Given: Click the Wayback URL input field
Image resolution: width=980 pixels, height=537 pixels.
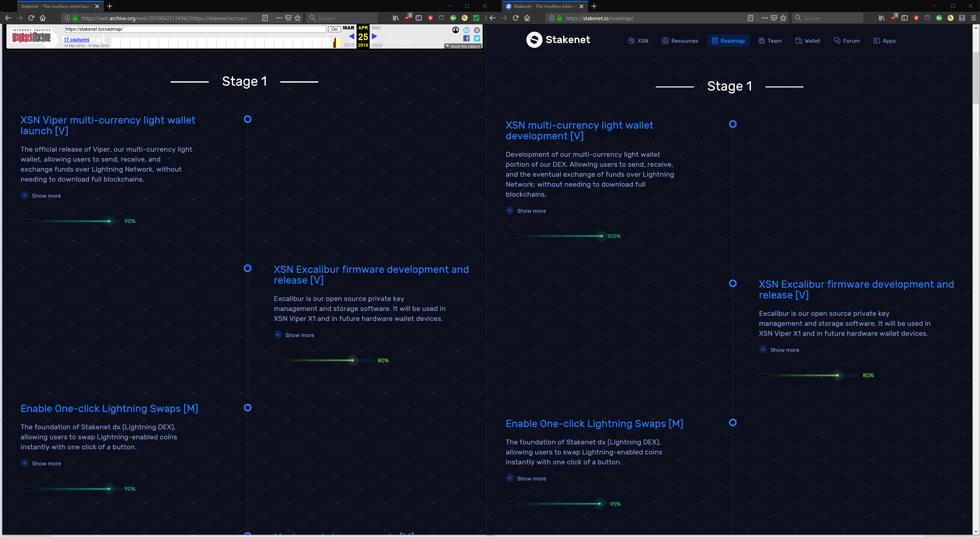Looking at the screenshot, I should coord(195,29).
